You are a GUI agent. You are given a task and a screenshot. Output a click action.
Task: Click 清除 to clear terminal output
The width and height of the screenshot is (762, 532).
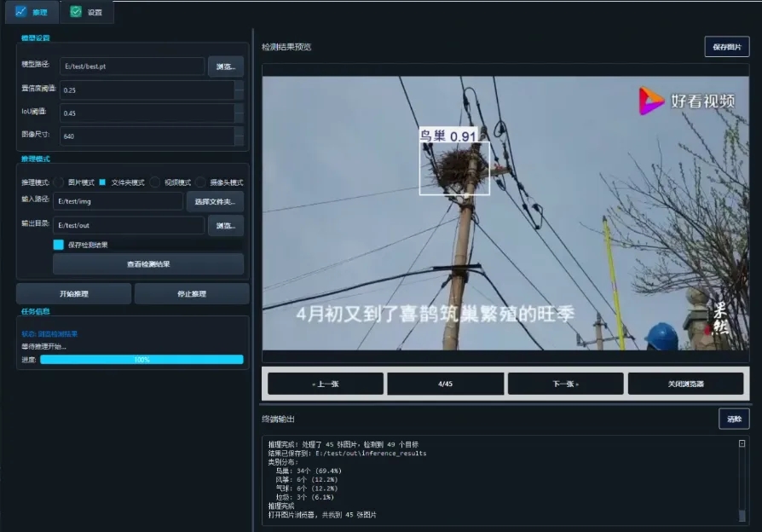(735, 419)
